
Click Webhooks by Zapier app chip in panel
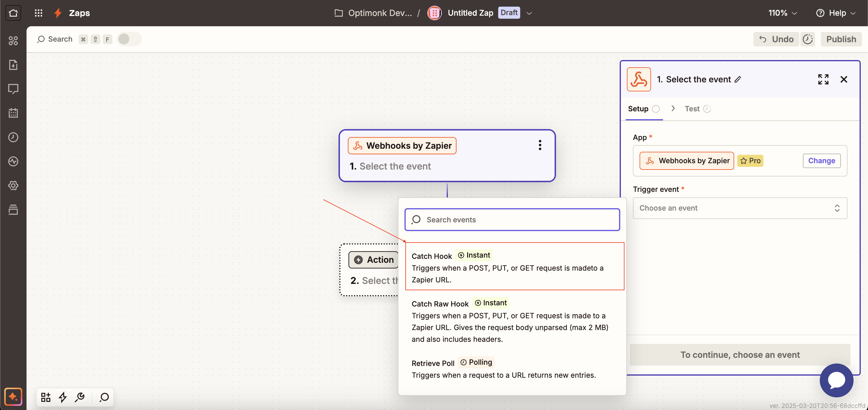pyautogui.click(x=686, y=161)
